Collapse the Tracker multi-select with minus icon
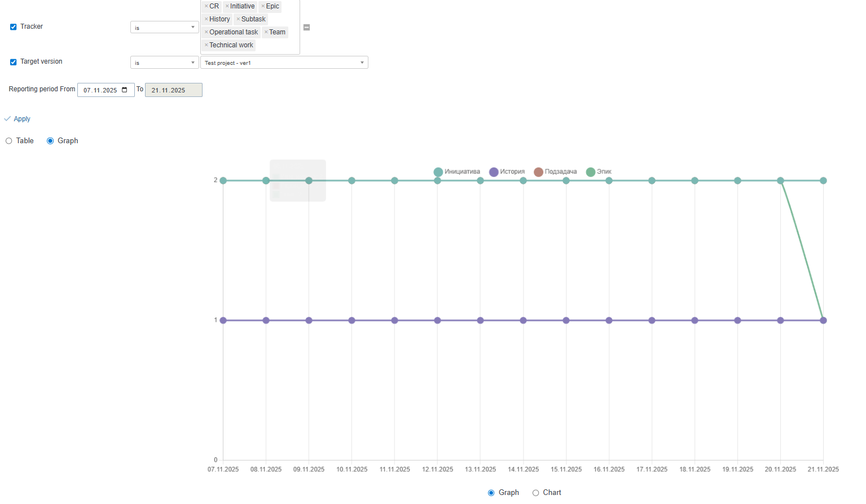 (x=306, y=27)
